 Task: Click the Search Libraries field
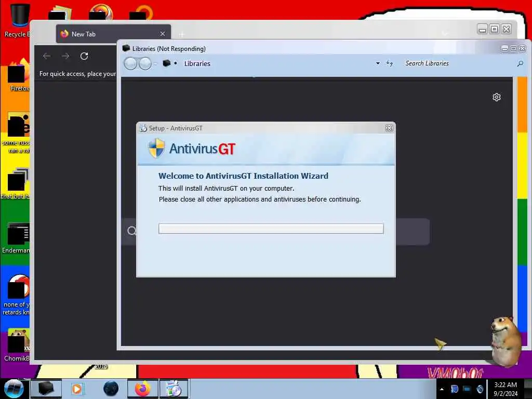pyautogui.click(x=458, y=63)
